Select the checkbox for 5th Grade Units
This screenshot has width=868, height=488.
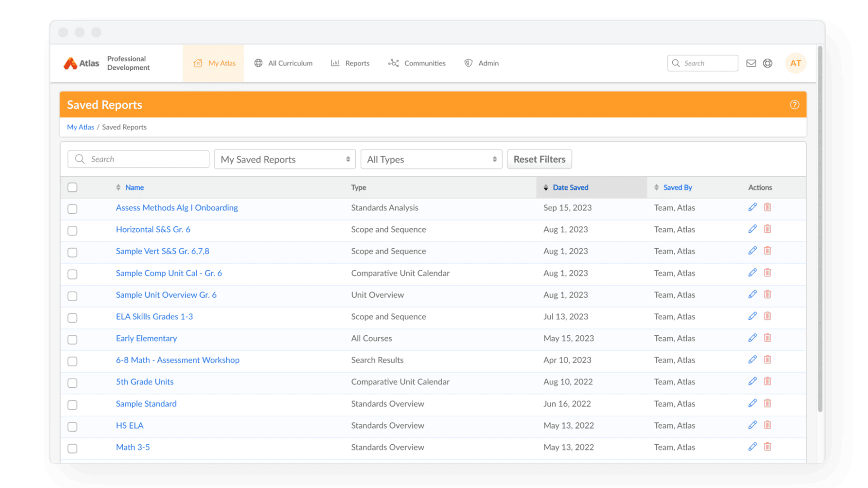[x=72, y=383]
